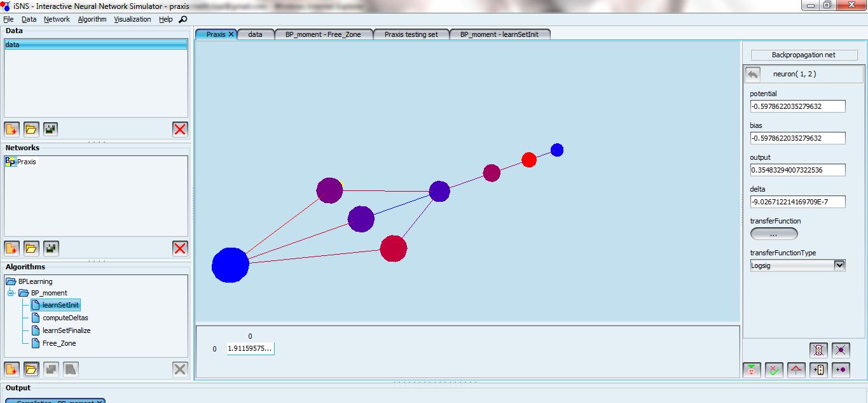Click the add neuron icon at bottom right
The width and height of the screenshot is (868, 403).
841,370
